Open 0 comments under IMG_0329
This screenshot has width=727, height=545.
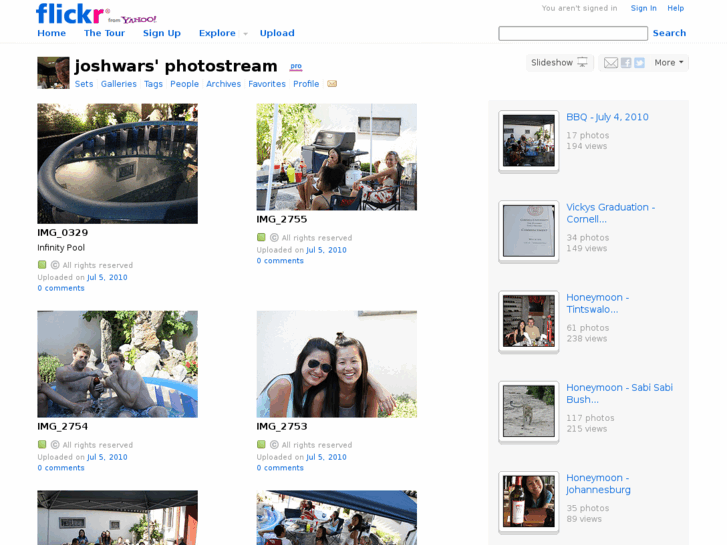pyautogui.click(x=61, y=288)
